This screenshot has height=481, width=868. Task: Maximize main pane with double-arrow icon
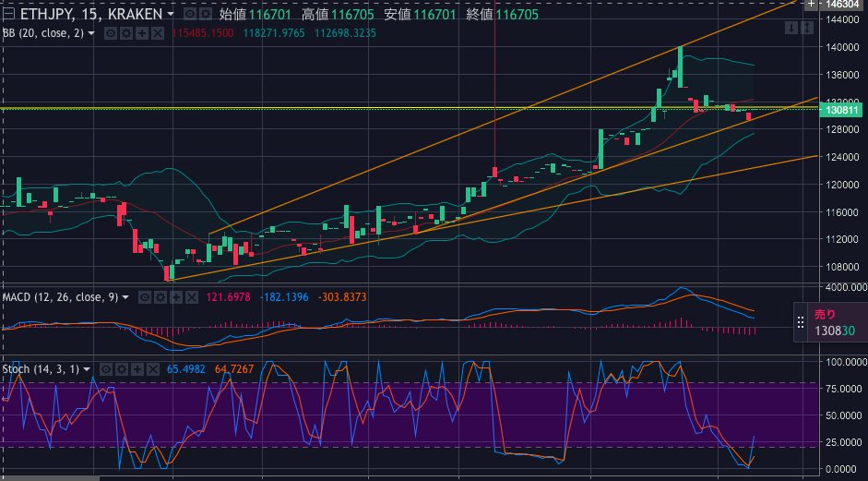[x=807, y=27]
